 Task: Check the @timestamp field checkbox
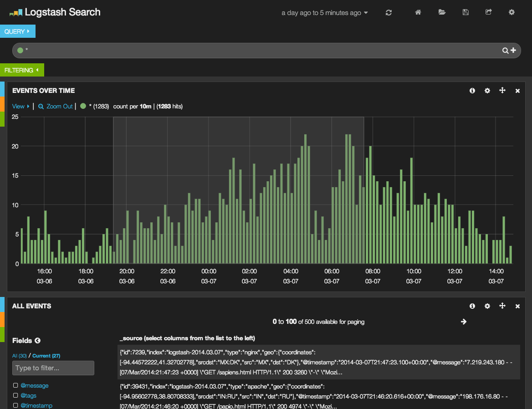pyautogui.click(x=15, y=405)
